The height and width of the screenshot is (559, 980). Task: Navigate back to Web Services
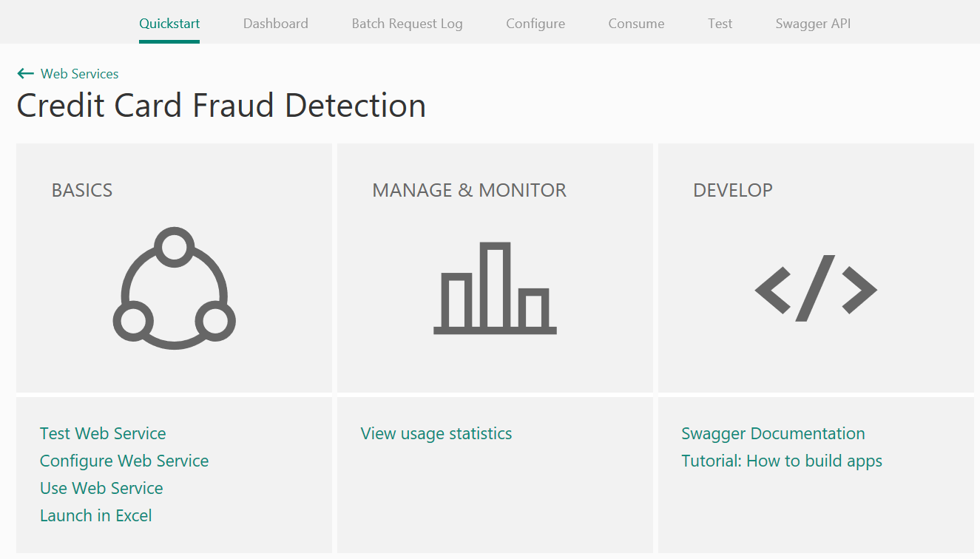point(79,73)
